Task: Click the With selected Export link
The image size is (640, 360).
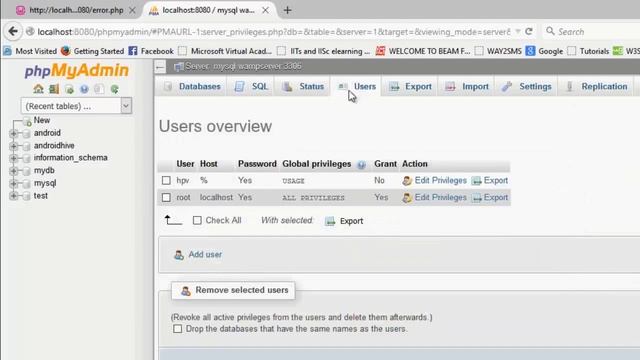Action: pos(351,221)
